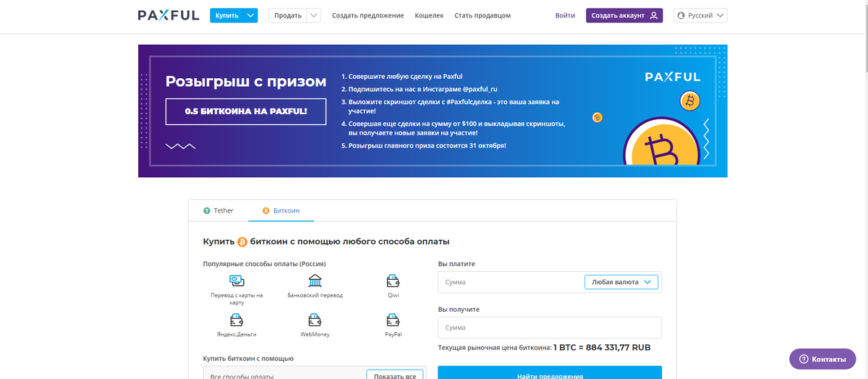Viewport: 868px width, 379px height.
Task: Open the Paxful logo home link
Action: (x=169, y=15)
